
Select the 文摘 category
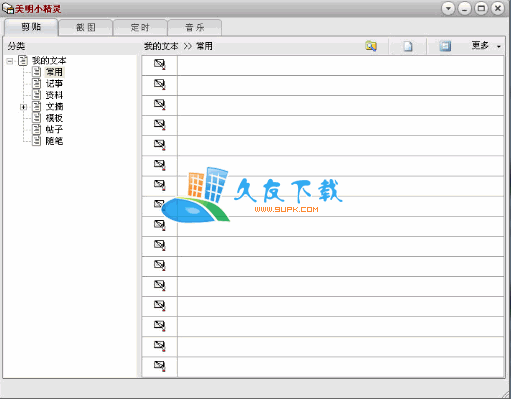point(54,107)
